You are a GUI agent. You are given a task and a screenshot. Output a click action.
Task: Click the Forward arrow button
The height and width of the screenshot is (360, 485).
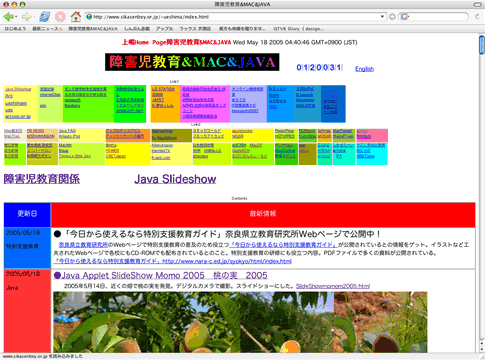click(26, 16)
